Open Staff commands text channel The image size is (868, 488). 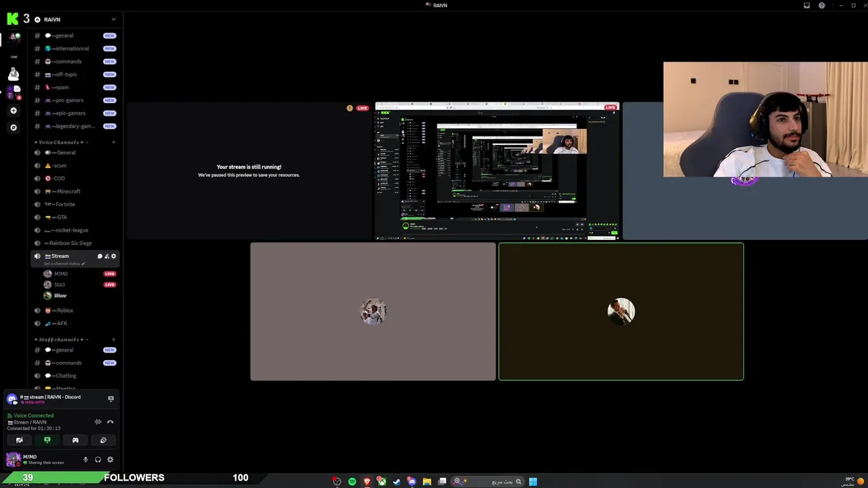(x=75, y=363)
